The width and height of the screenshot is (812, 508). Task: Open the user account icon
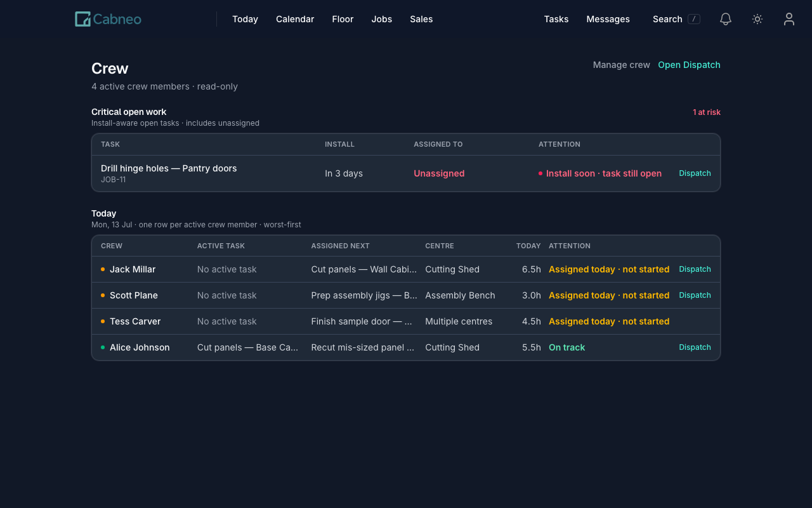click(x=789, y=19)
